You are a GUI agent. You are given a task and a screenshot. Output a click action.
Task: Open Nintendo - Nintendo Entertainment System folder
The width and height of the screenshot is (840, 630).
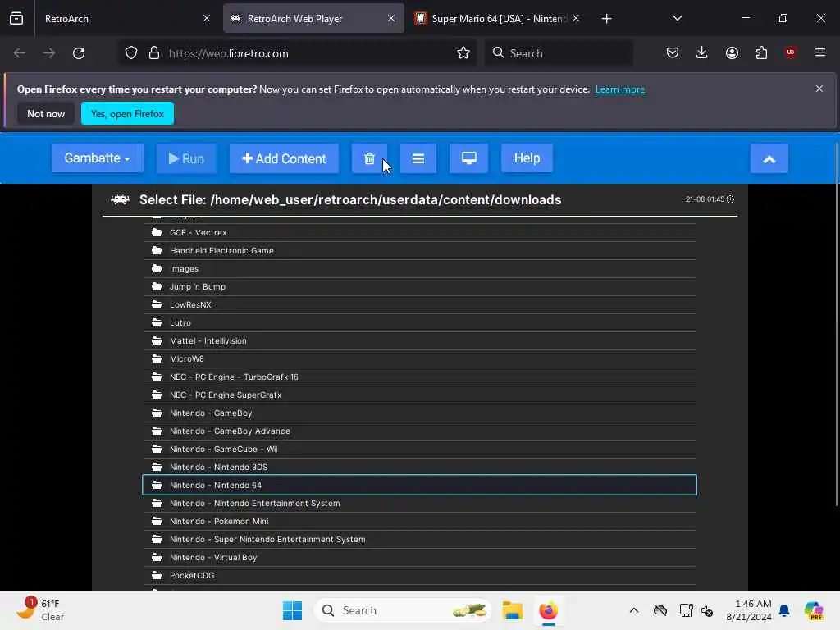pyautogui.click(x=419, y=504)
